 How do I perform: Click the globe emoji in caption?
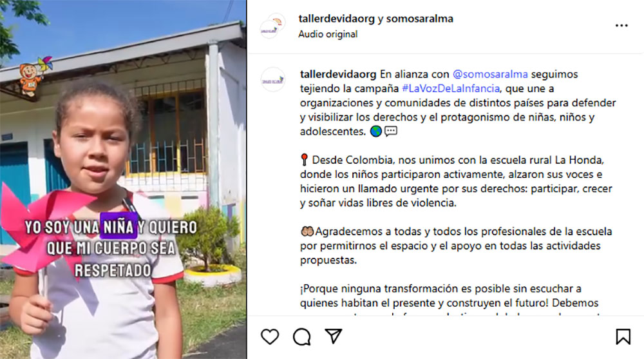tap(376, 131)
